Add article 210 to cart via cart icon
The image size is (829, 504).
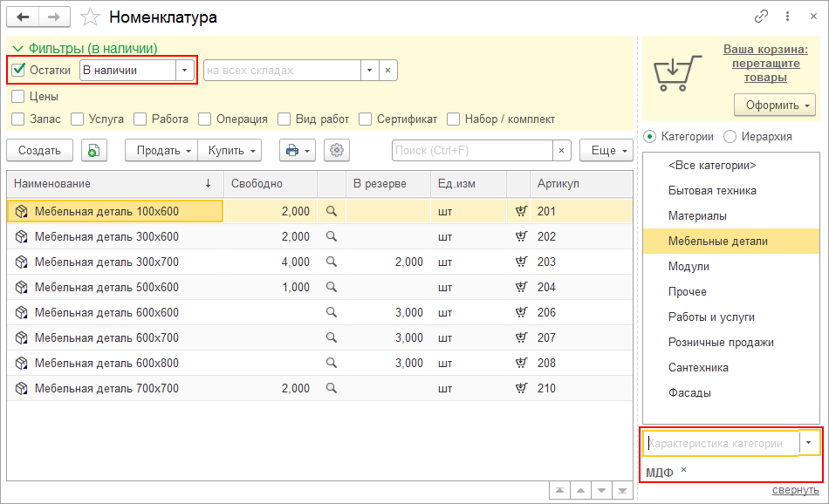(521, 388)
